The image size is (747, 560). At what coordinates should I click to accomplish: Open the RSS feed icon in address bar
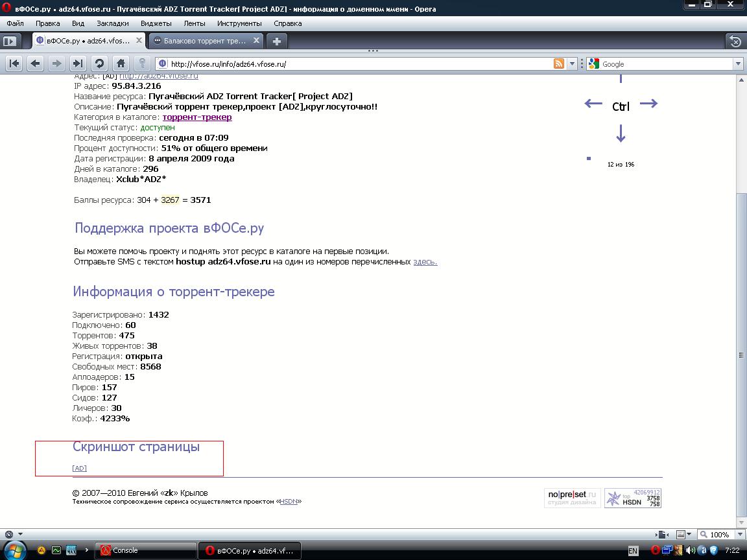(x=558, y=64)
